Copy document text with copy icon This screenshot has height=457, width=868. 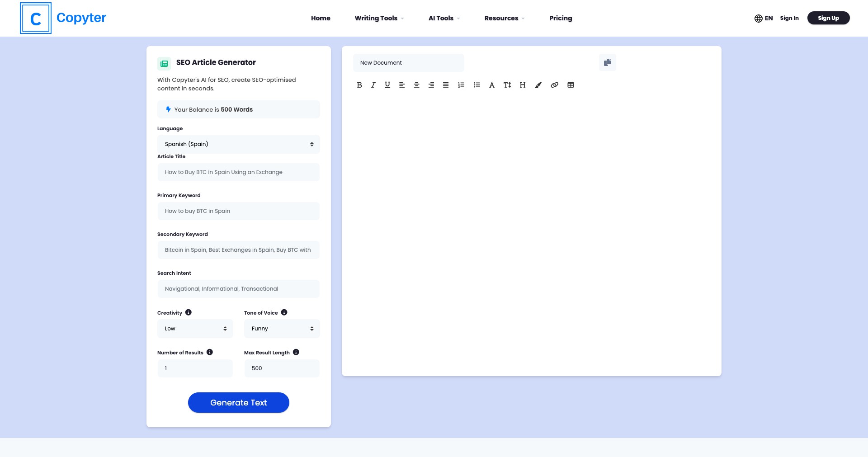pyautogui.click(x=608, y=62)
